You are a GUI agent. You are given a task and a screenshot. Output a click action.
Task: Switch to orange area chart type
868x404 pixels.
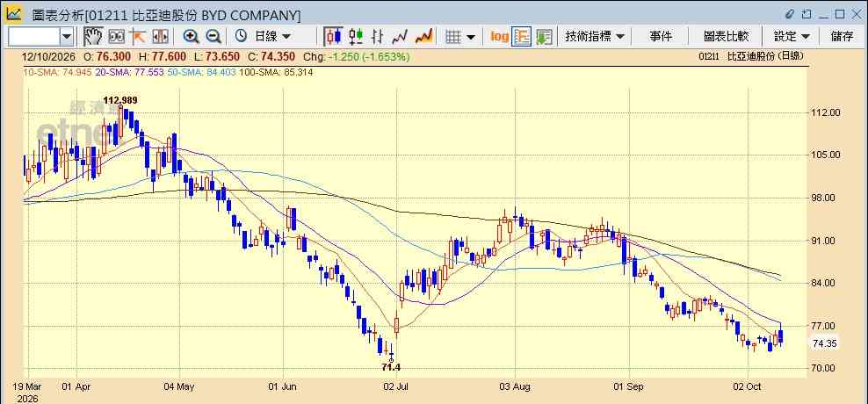click(x=423, y=37)
